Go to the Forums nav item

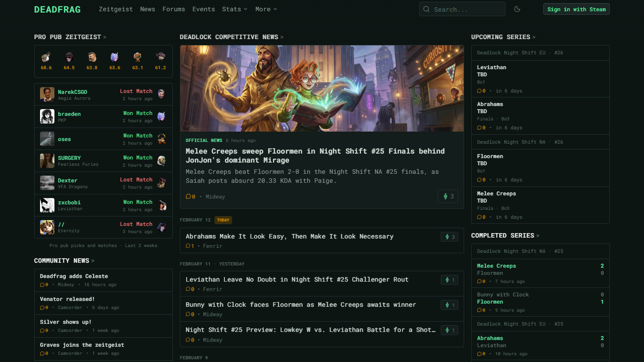[174, 9]
